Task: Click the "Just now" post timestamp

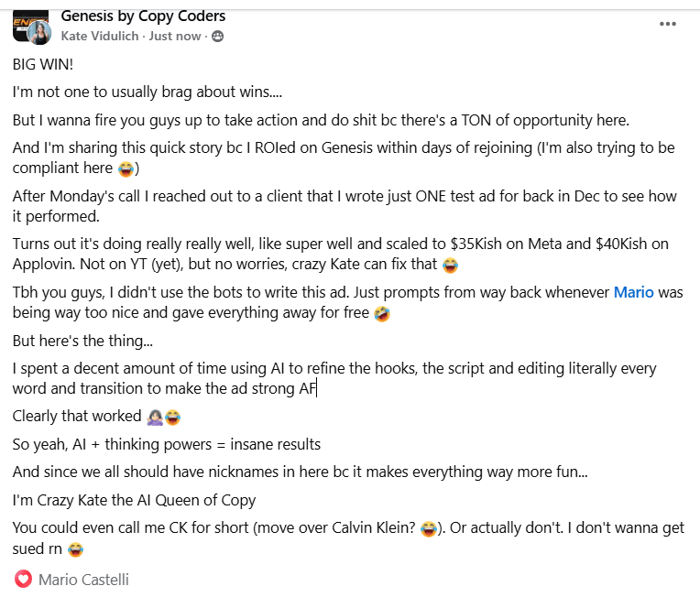Action: [x=175, y=37]
